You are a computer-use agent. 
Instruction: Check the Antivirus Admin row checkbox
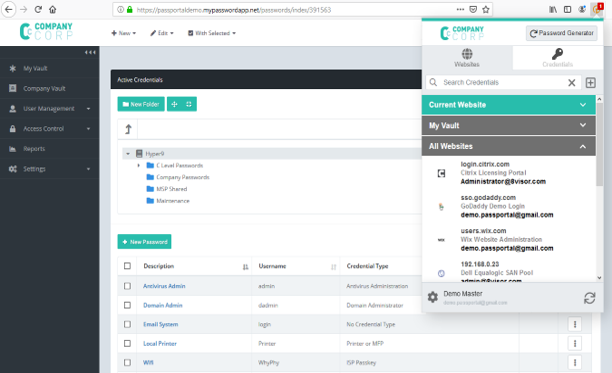[x=127, y=286]
